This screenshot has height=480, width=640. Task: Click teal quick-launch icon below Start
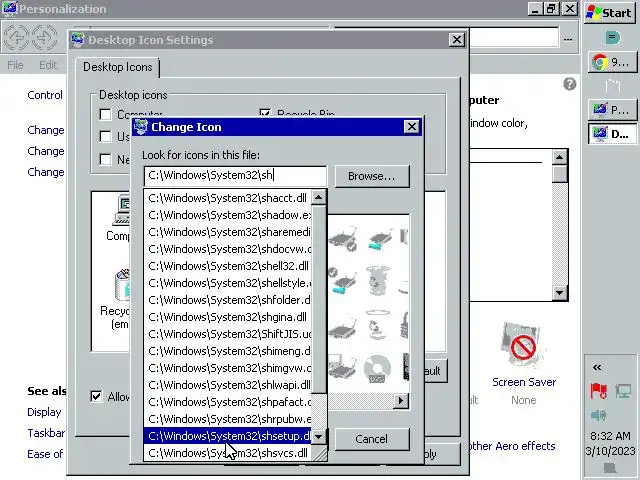(612, 38)
